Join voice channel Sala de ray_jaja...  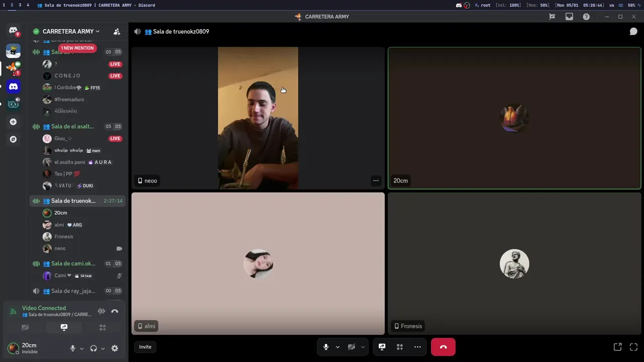point(77,291)
